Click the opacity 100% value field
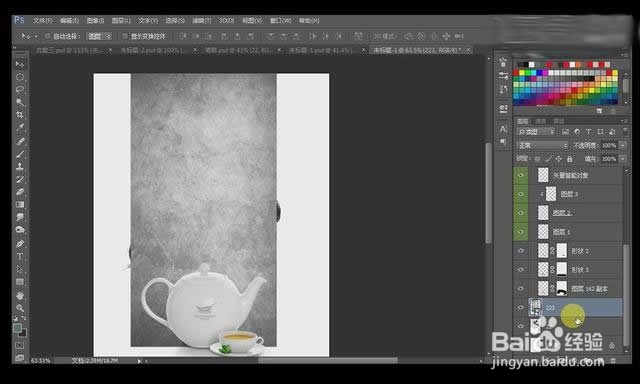Screen dimensions: 640x384 coord(609,145)
